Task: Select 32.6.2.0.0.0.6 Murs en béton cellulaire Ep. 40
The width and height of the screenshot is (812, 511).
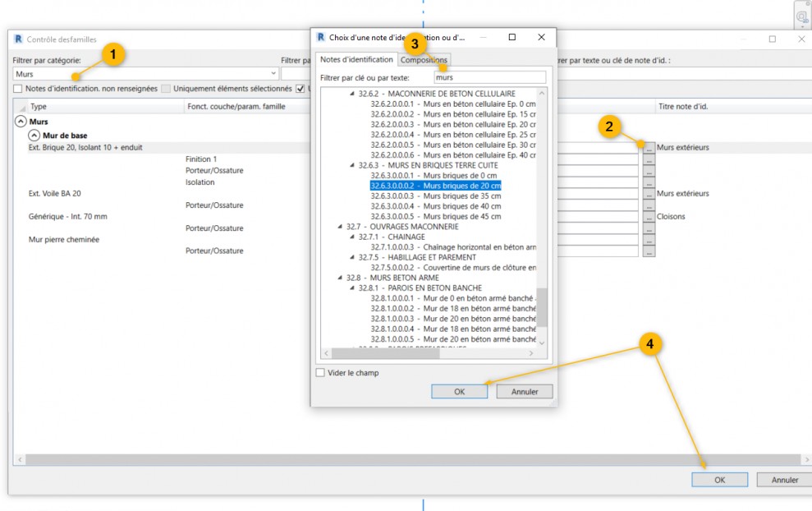Action: [x=453, y=155]
